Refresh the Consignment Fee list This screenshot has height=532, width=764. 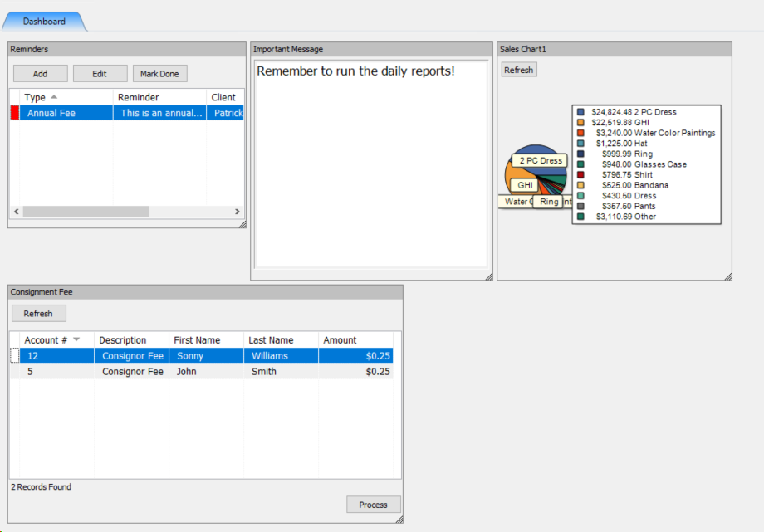[38, 313]
